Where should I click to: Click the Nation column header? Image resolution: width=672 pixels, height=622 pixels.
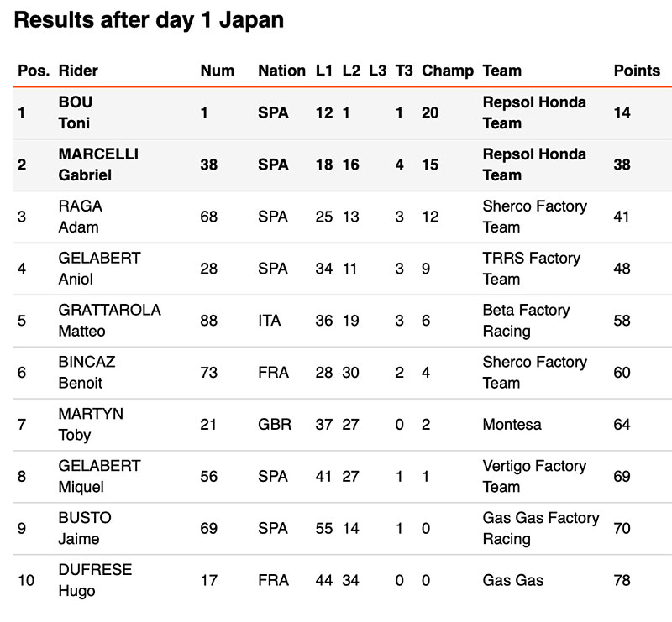[x=281, y=71]
